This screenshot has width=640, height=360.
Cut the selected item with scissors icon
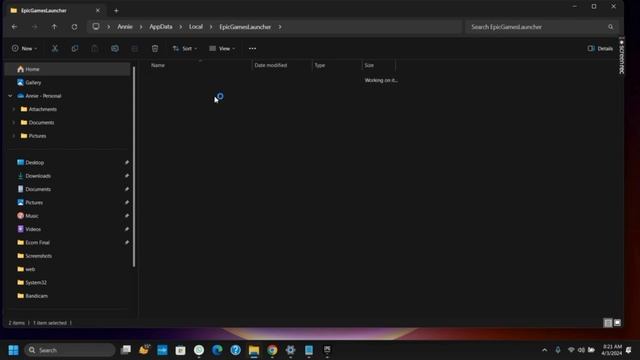click(55, 49)
